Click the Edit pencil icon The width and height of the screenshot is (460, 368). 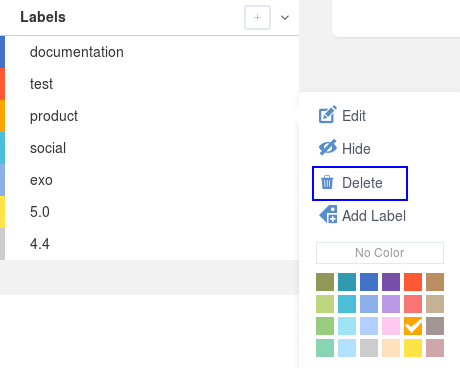tap(327, 115)
